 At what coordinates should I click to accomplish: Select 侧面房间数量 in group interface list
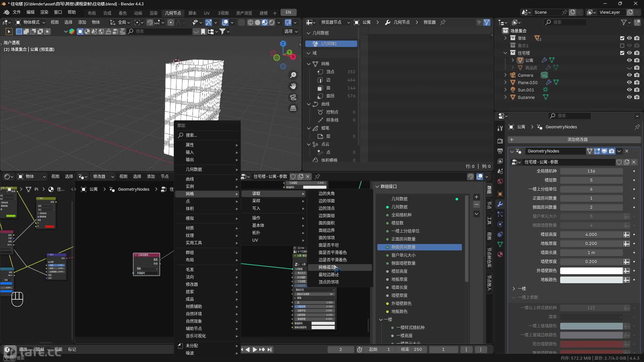(420, 247)
